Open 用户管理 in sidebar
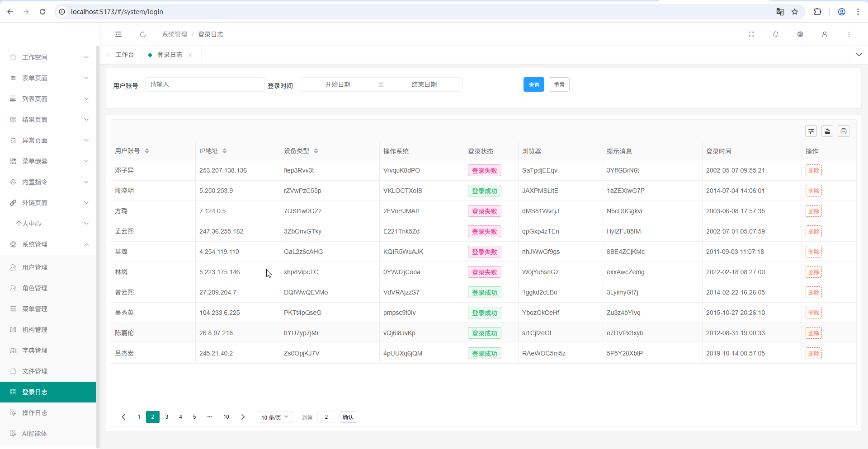868x449 pixels. tap(48, 267)
